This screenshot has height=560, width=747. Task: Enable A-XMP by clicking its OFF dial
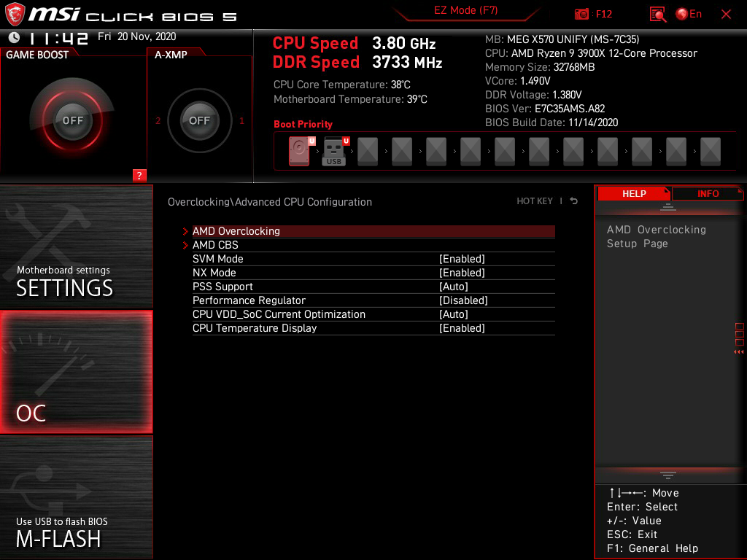(x=199, y=121)
